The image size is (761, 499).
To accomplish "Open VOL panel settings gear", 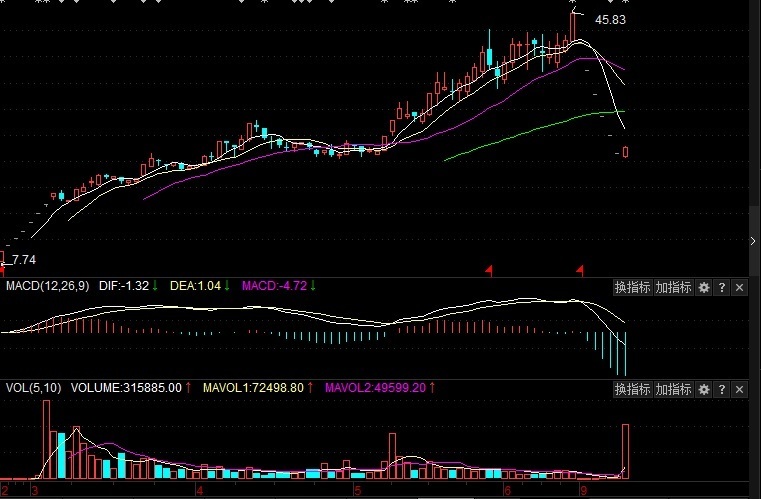I will 704,388.
